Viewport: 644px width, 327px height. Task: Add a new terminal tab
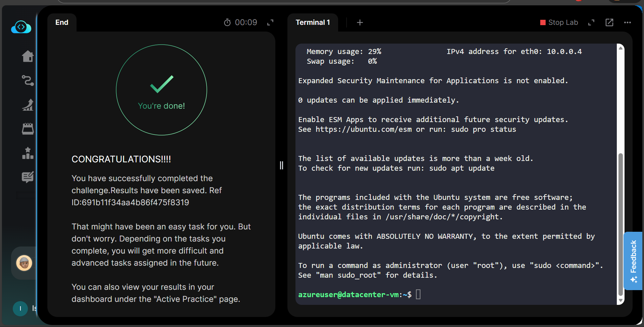(x=360, y=22)
